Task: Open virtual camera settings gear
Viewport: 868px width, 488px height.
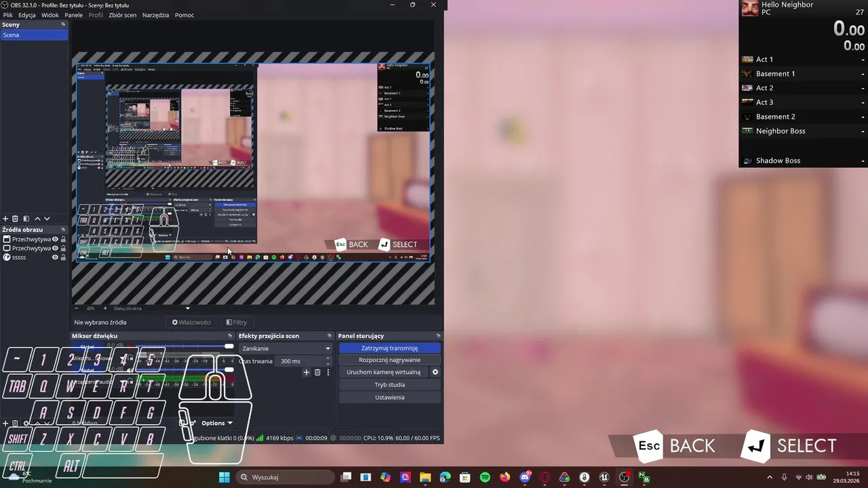Action: click(x=435, y=372)
